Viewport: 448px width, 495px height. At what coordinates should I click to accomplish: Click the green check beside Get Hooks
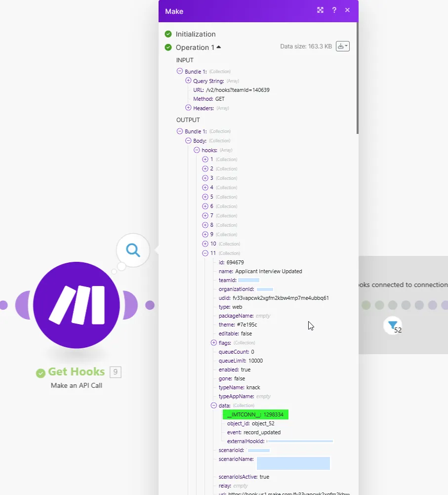[41, 373]
